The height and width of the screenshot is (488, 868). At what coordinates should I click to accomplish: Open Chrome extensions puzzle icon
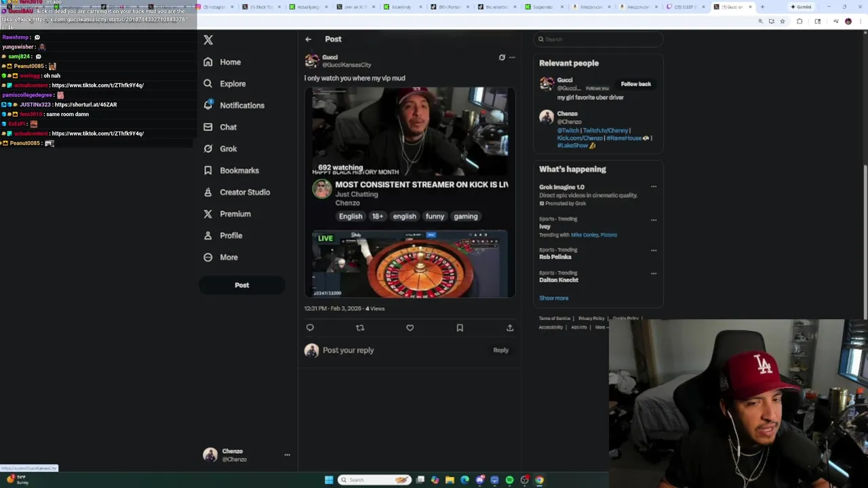[800, 22]
